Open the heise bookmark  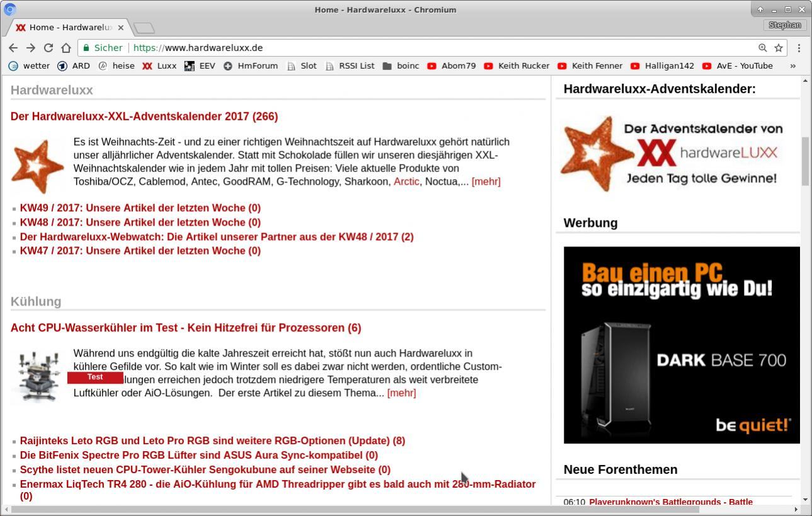click(x=117, y=66)
